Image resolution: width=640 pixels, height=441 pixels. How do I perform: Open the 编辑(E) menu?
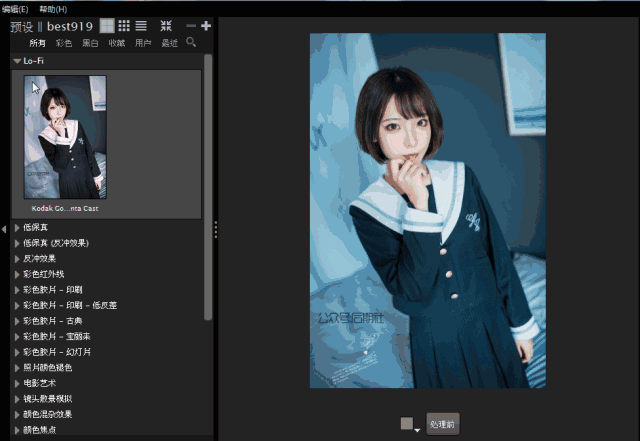click(15, 9)
